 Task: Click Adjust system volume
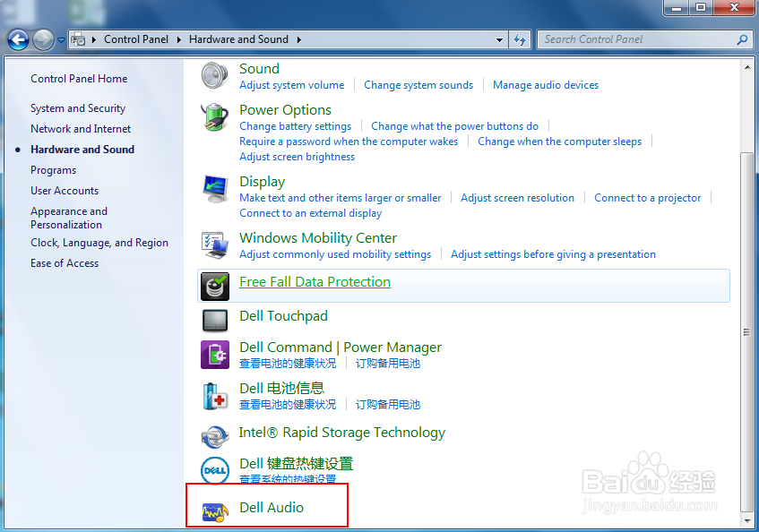coord(292,85)
